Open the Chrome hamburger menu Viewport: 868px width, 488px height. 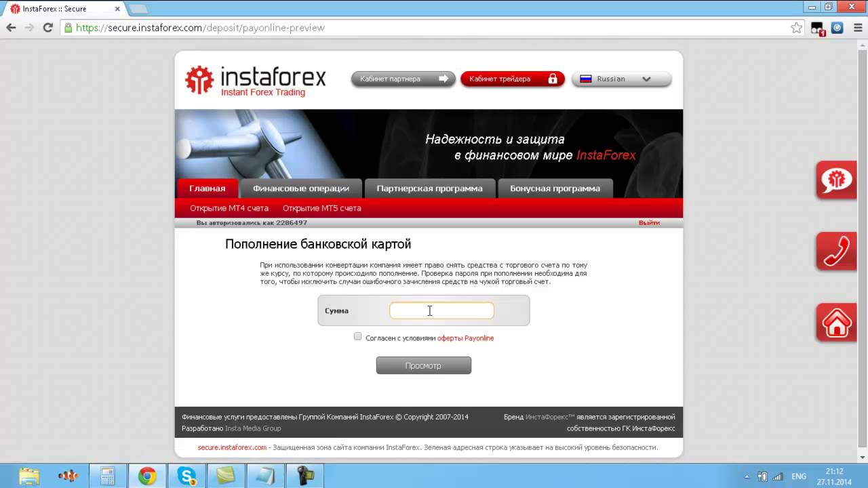click(x=856, y=28)
